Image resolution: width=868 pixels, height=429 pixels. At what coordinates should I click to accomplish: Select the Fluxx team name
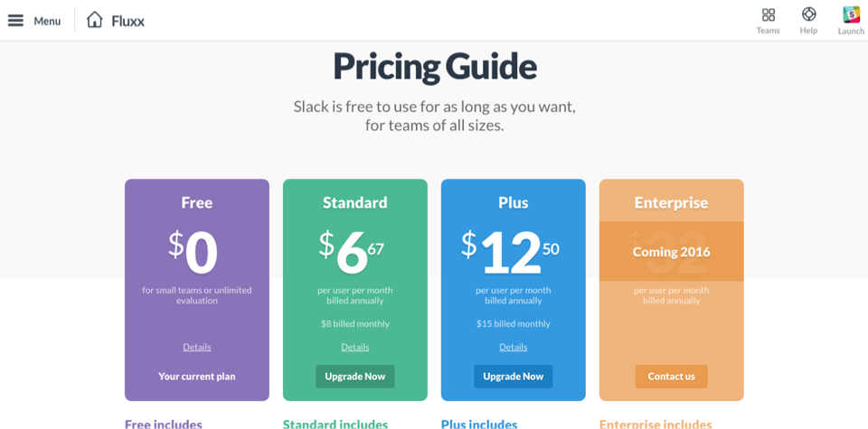click(x=127, y=21)
